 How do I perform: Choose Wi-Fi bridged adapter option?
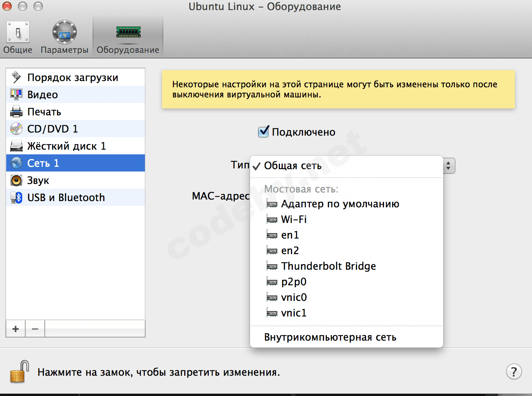[x=294, y=219]
